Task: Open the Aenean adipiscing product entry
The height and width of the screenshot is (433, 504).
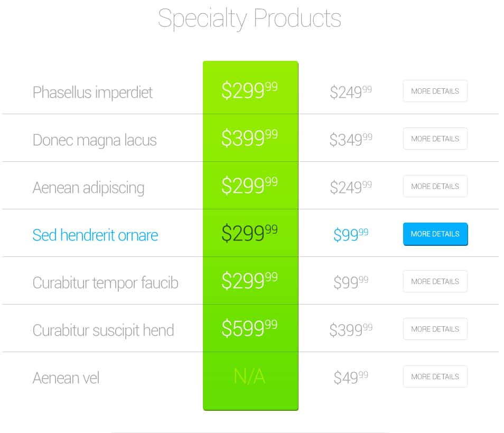Action: [89, 187]
